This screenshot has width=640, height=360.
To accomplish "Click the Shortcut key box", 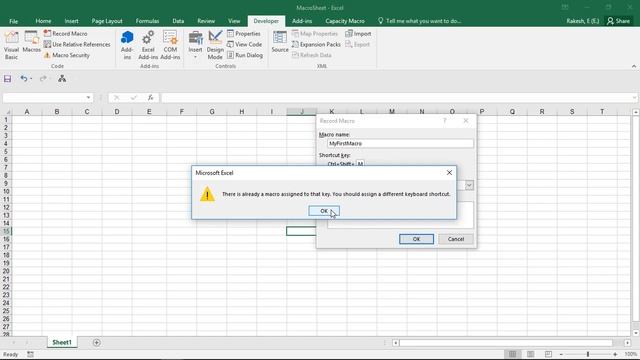I will coord(360,163).
